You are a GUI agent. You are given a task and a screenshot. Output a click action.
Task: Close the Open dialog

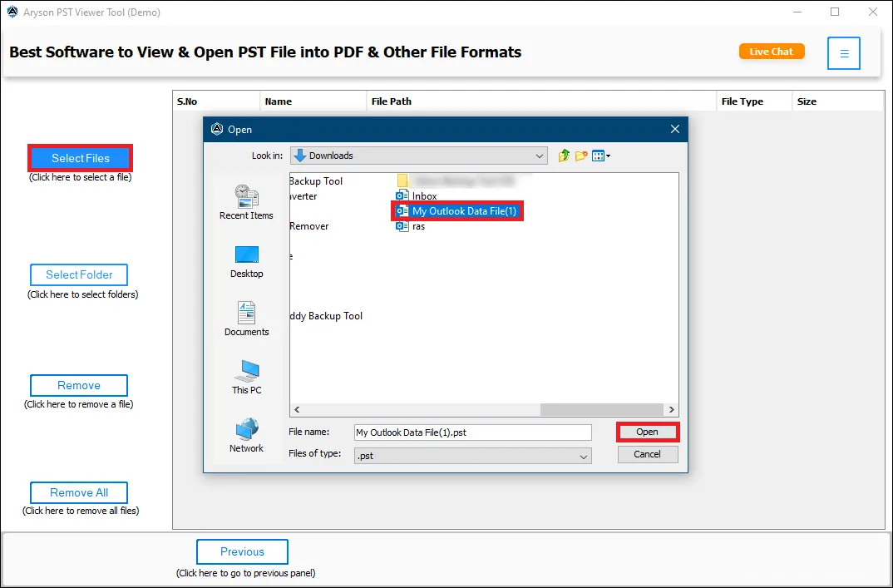pyautogui.click(x=675, y=130)
